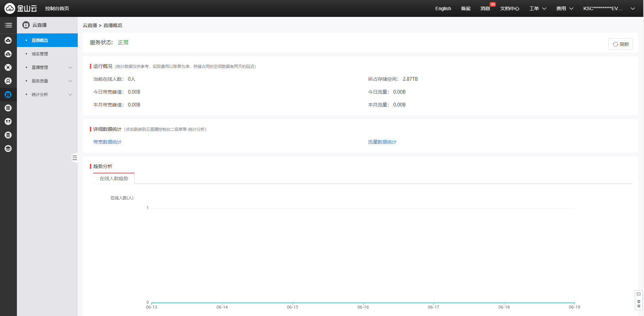Screen dimensions: 644x316
Task: Select the blue live TV sidebar icon
Action: pyautogui.click(x=8, y=95)
